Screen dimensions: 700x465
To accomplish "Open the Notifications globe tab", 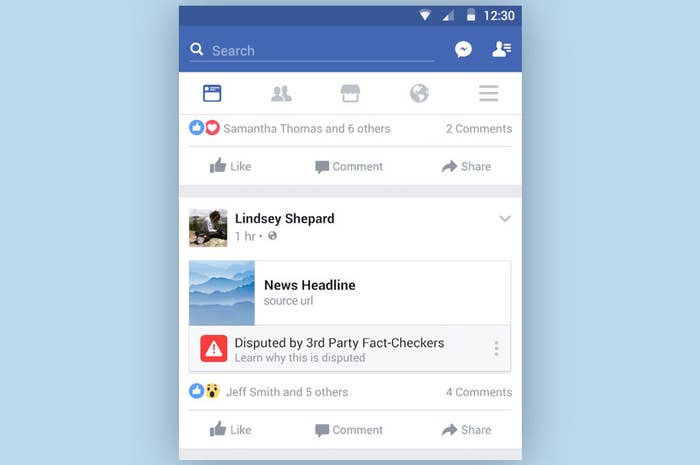I will tap(419, 93).
